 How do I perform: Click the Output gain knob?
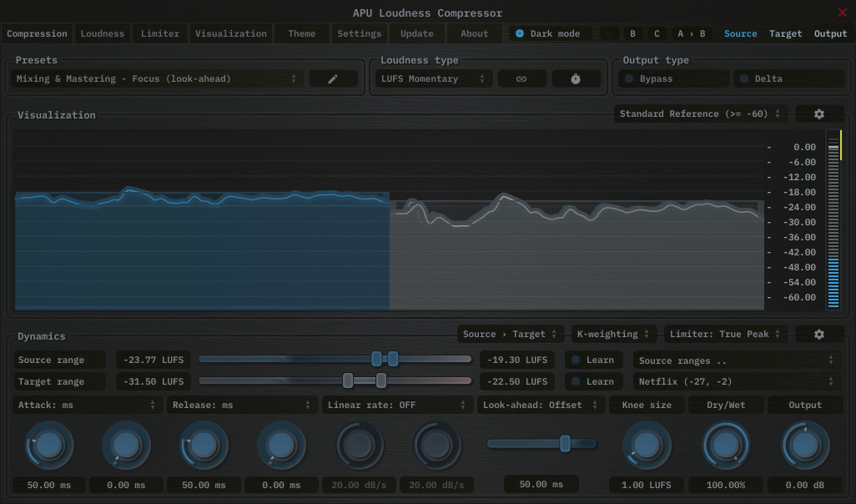(803, 445)
